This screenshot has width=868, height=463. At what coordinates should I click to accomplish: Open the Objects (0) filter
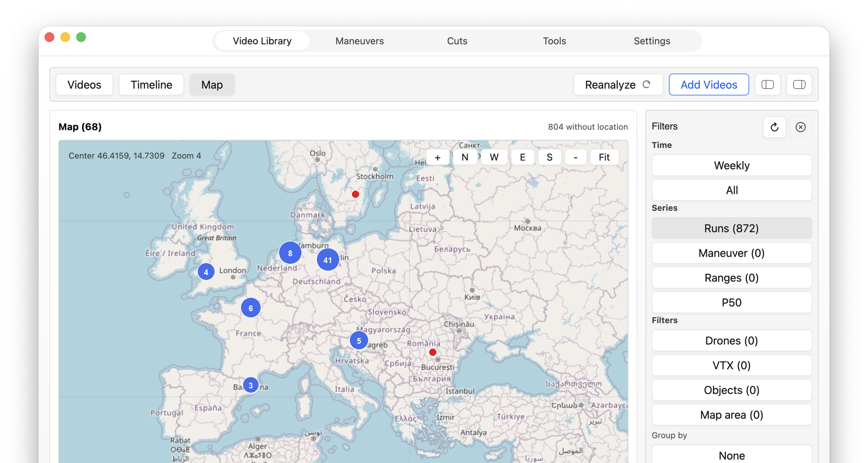pyautogui.click(x=732, y=390)
